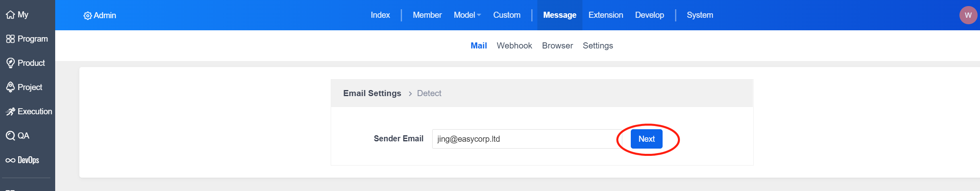The height and width of the screenshot is (191, 980).
Task: Click the Index menu link
Action: click(x=380, y=15)
